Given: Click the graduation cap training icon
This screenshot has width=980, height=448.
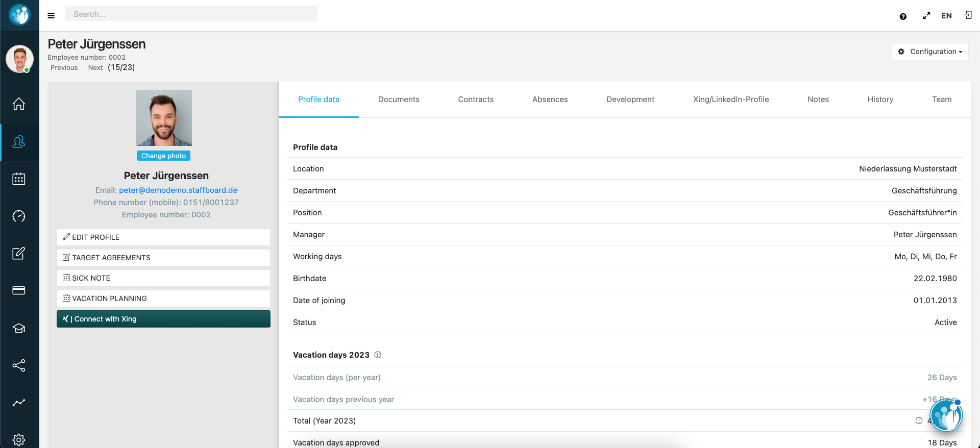Looking at the screenshot, I should click(x=19, y=328).
